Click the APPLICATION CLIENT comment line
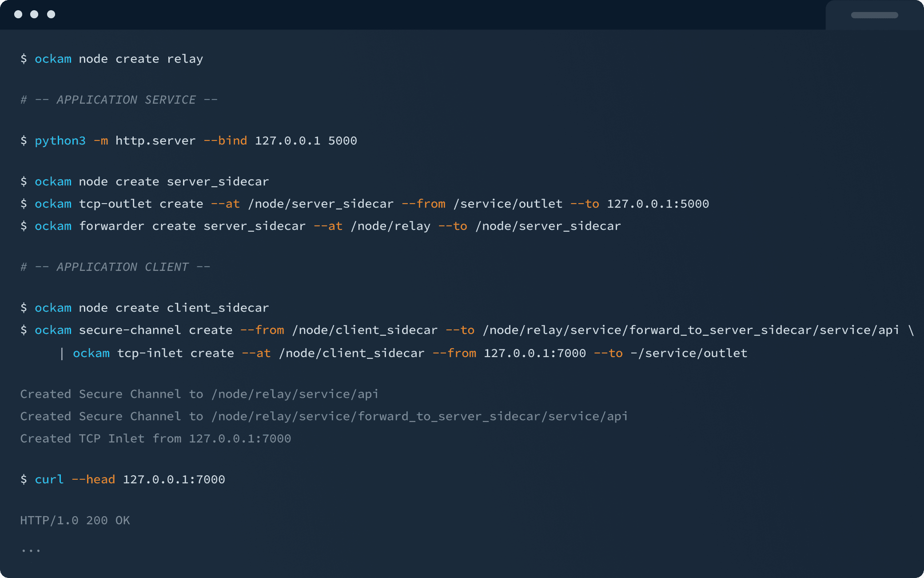The height and width of the screenshot is (578, 924). 115,267
